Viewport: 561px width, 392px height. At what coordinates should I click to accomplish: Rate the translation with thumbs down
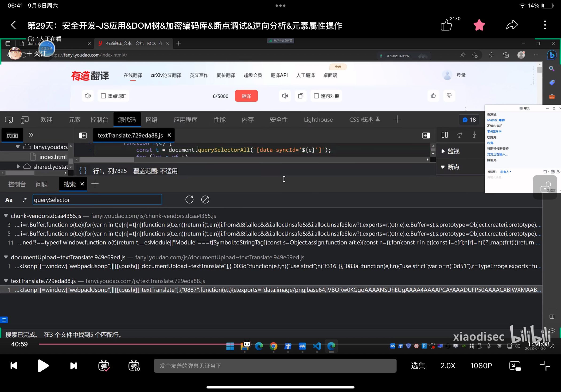[x=449, y=96]
